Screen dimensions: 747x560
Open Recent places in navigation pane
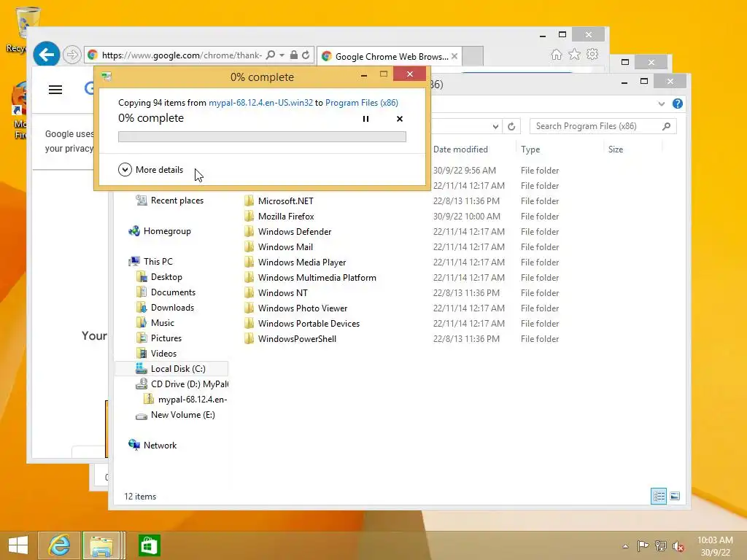(x=169, y=201)
